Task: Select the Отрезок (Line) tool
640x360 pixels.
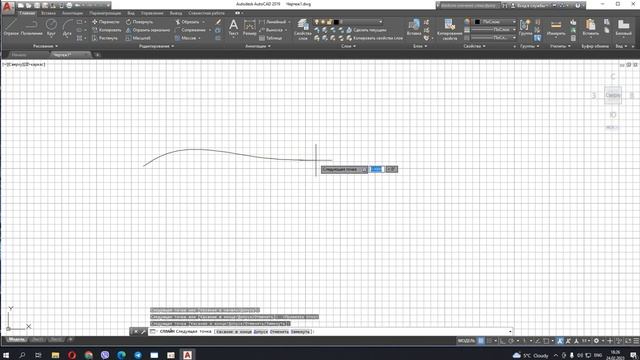Action: coord(11,27)
